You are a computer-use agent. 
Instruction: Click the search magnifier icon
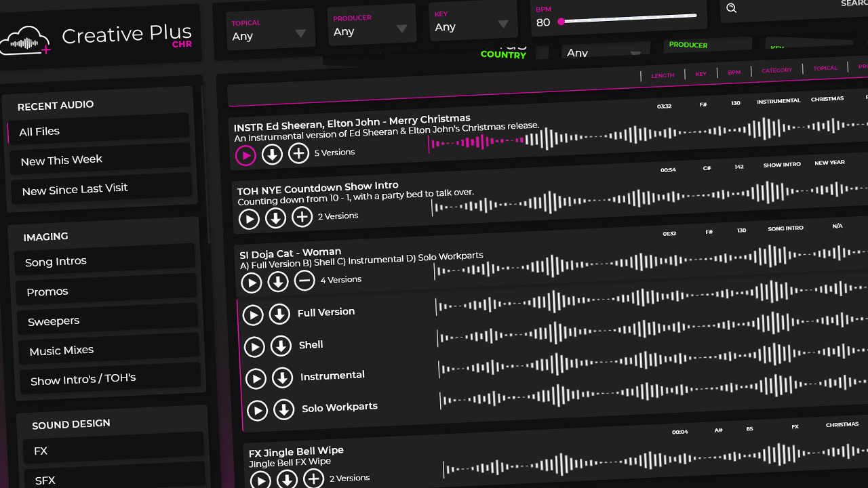(732, 8)
